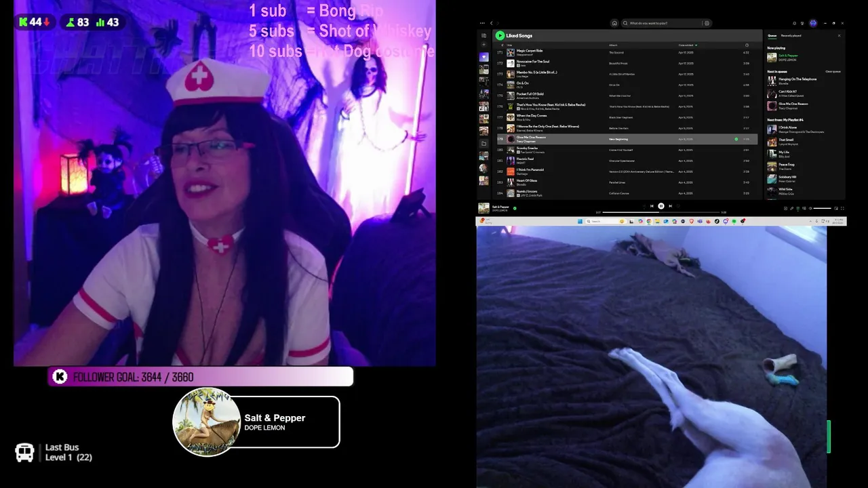The height and width of the screenshot is (488, 868).
Task: Collapse Your Library sidebar icon
Action: click(x=484, y=35)
